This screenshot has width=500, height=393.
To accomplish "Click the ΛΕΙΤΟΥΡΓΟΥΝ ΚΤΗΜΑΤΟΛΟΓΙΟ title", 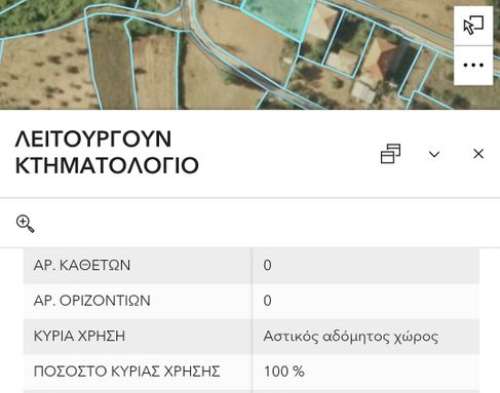I will [x=107, y=152].
